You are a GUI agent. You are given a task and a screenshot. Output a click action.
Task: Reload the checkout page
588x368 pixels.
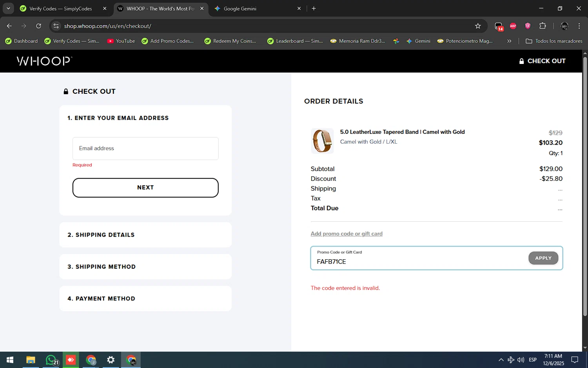click(x=38, y=26)
